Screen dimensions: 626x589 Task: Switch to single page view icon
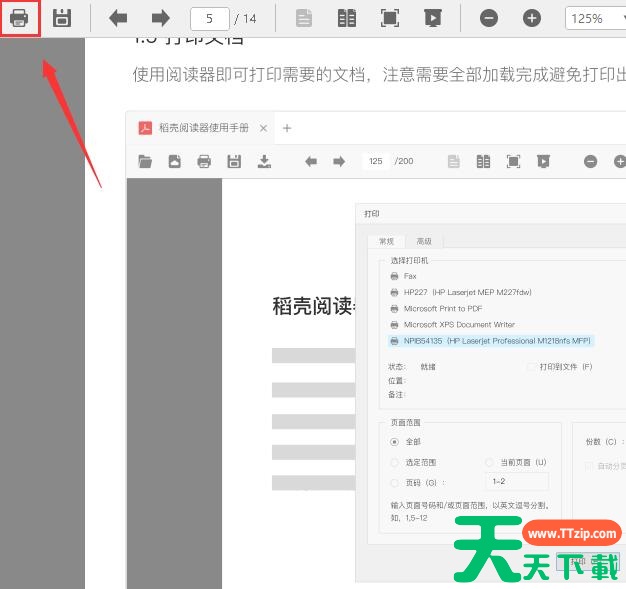[303, 18]
